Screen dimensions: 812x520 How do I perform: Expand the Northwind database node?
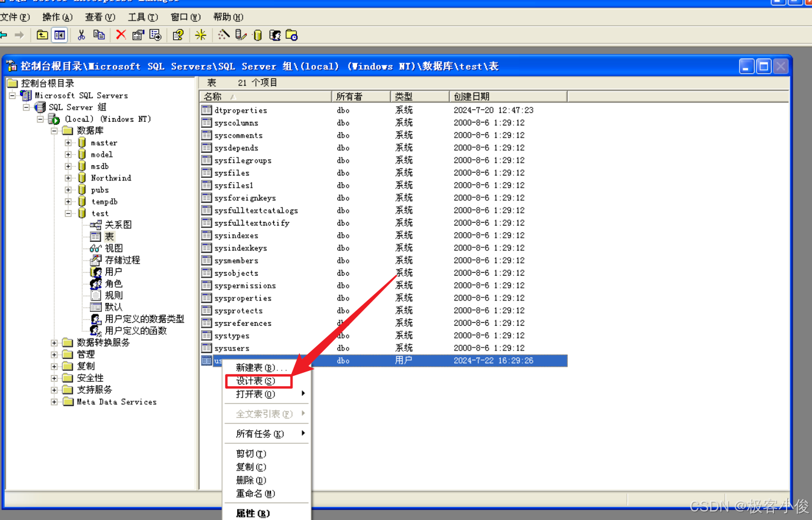(68, 178)
